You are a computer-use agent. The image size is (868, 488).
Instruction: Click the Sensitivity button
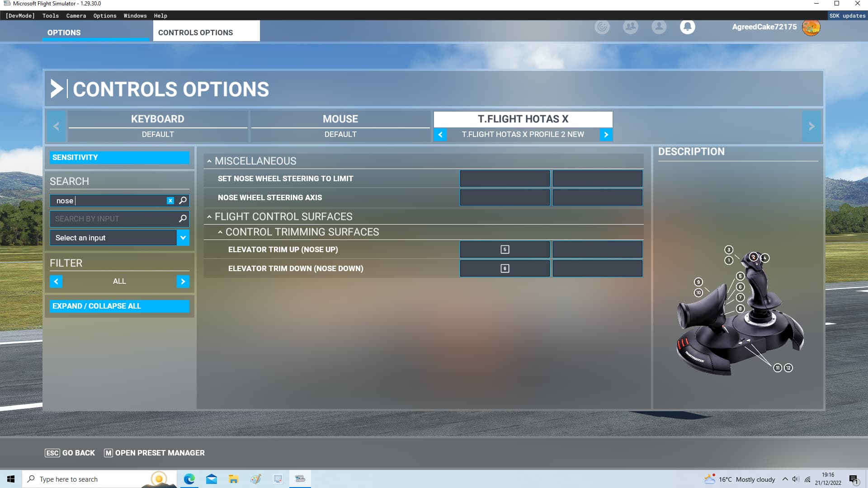[119, 157]
